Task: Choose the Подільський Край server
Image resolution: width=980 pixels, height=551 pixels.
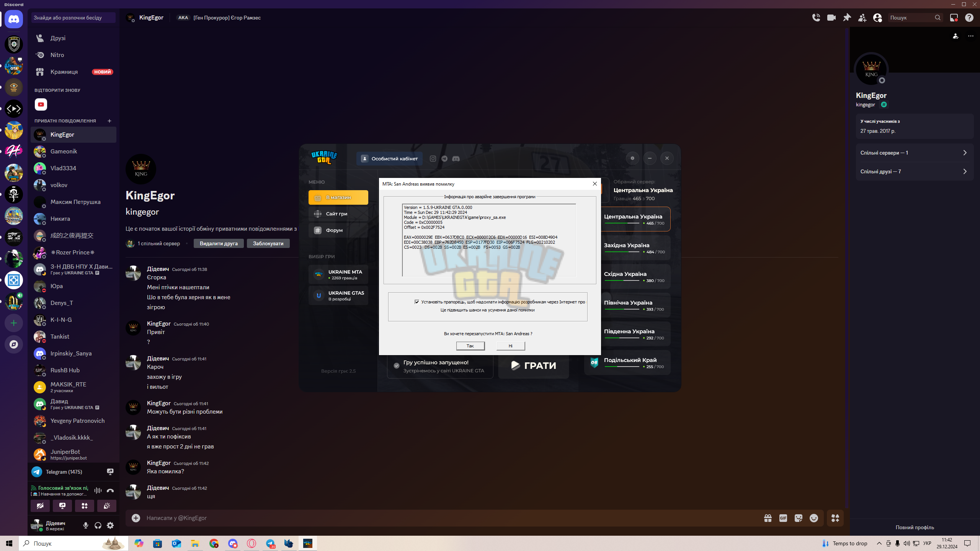Action: (627, 363)
